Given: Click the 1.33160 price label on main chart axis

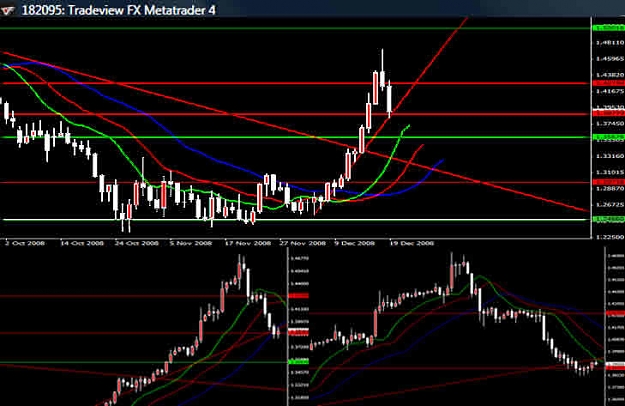Looking at the screenshot, I should coord(610,156).
